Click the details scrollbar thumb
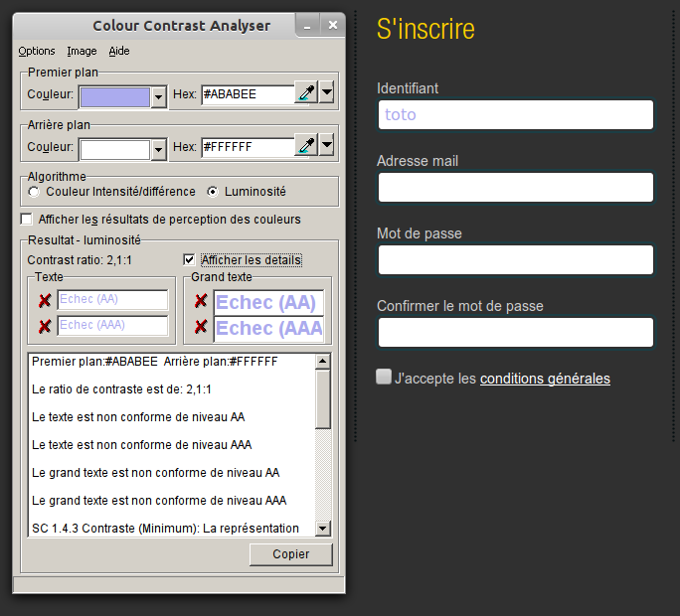The height and width of the screenshot is (616, 680). coord(323,398)
